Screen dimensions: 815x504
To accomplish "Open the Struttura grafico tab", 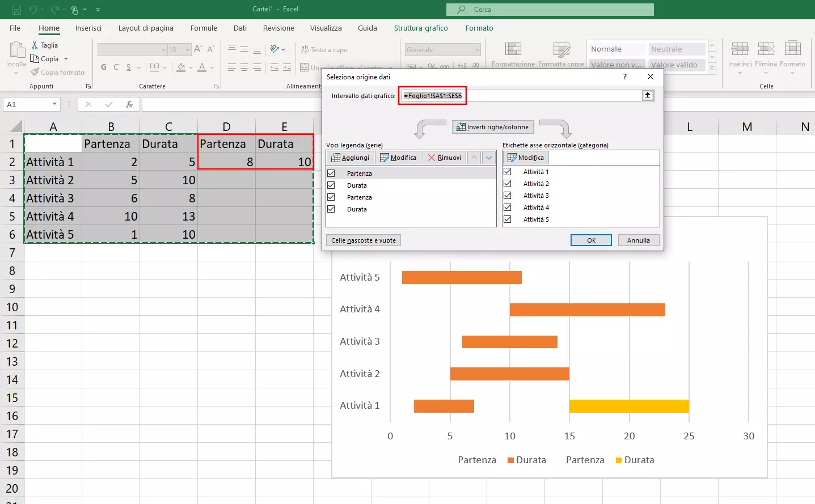I will (421, 28).
